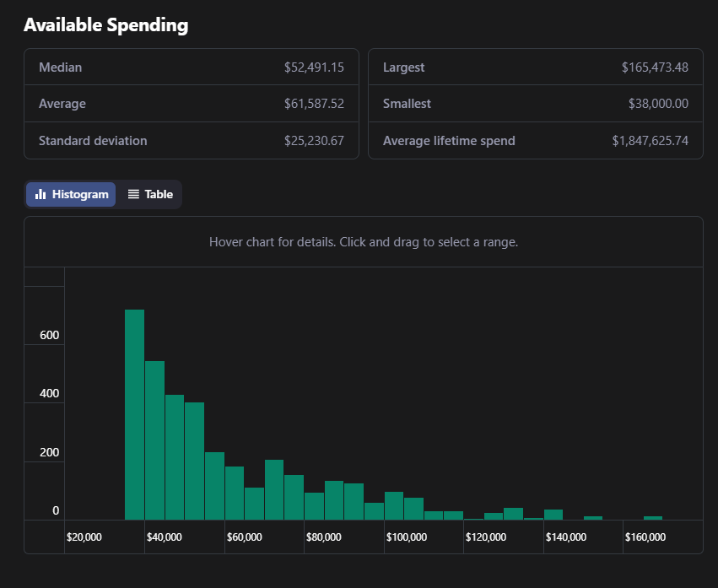
Task: Click the 'Hover chart for details' hint text
Action: [x=364, y=242]
